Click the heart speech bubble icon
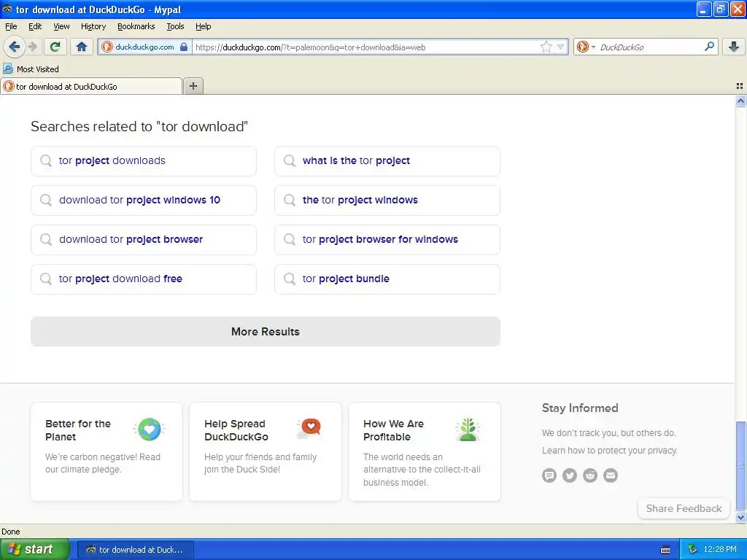This screenshot has height=560, width=747. coord(309,429)
